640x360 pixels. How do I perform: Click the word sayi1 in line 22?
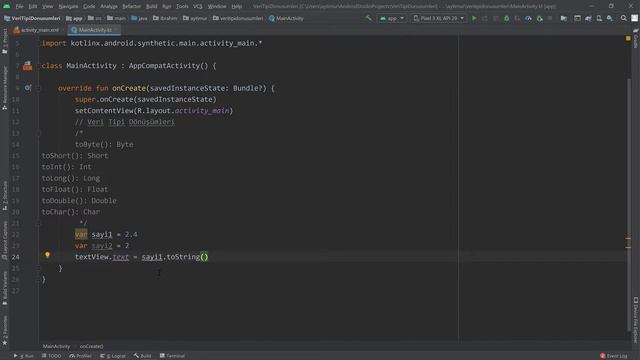coord(102,234)
